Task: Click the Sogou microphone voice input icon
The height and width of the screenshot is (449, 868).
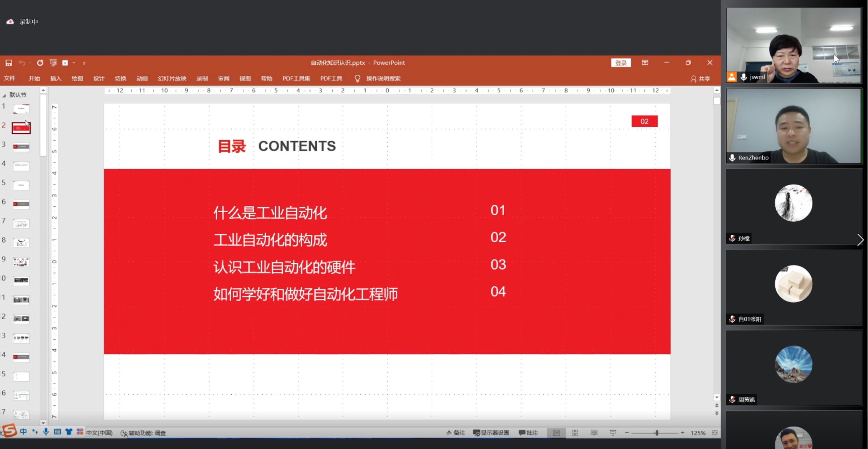Action: (46, 432)
